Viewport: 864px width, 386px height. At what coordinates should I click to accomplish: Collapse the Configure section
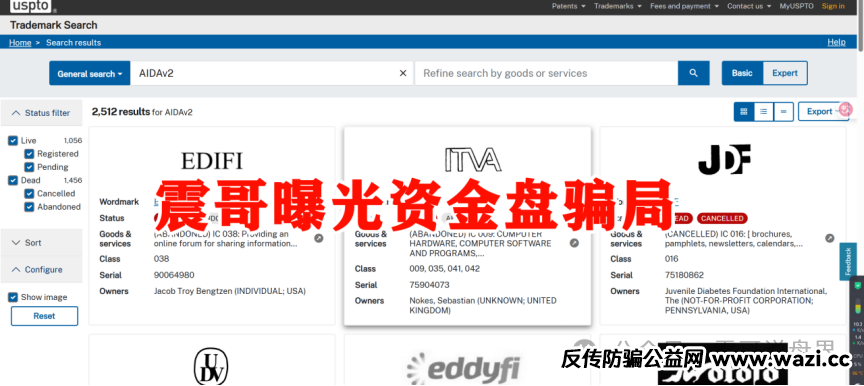coord(41,269)
